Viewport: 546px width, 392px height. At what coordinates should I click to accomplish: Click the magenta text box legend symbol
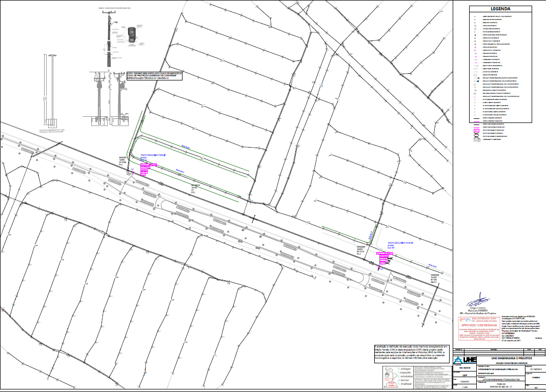(x=476, y=131)
